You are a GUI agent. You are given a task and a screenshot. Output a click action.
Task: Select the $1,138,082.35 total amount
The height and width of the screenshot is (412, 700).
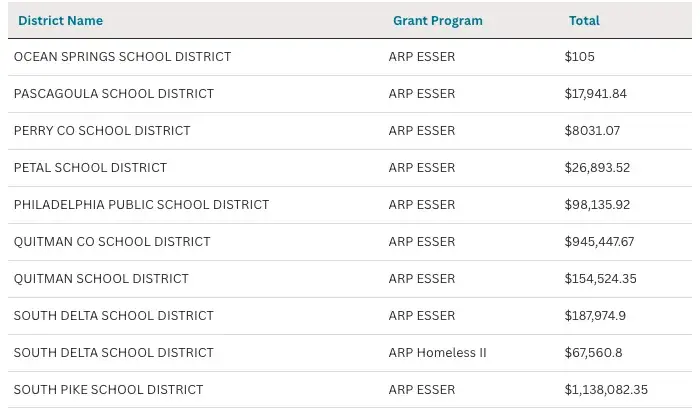[x=606, y=390]
